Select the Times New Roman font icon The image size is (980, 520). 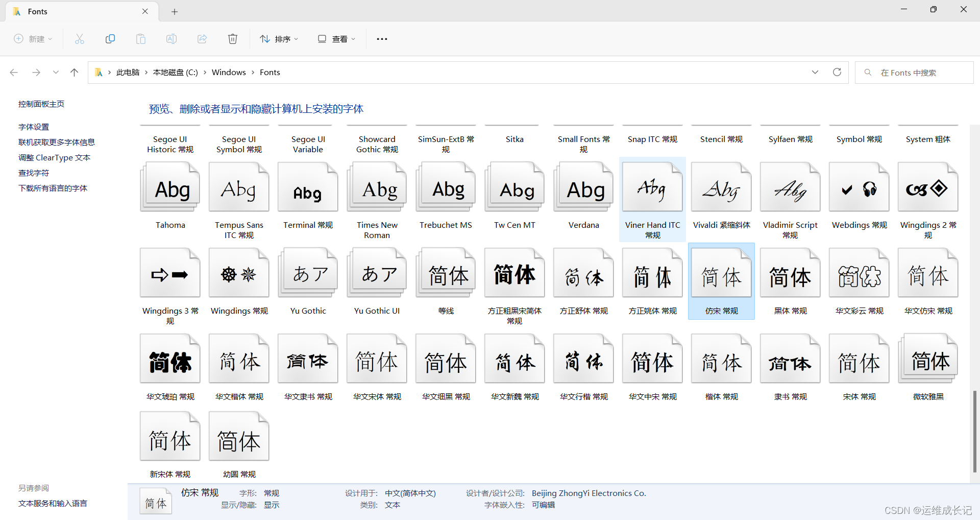click(377, 187)
